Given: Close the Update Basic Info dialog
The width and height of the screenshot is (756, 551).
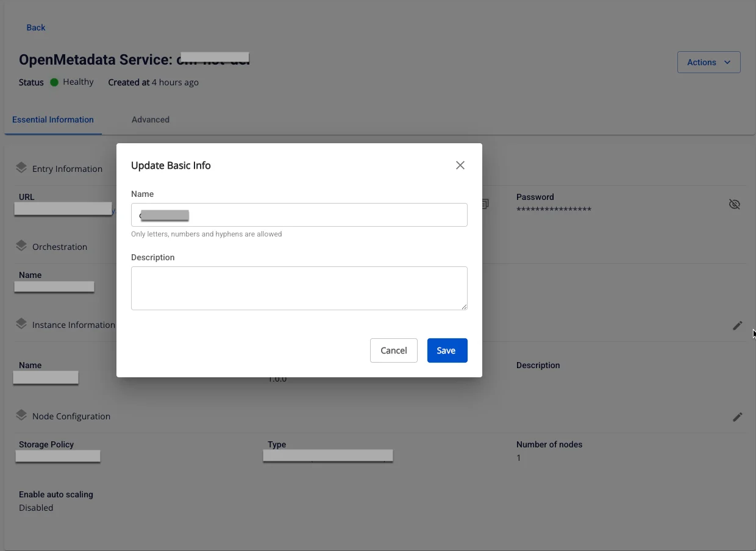Looking at the screenshot, I should pos(460,165).
